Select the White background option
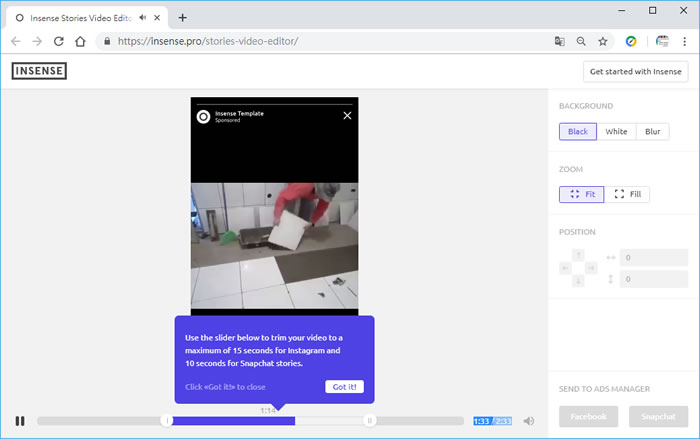This screenshot has width=700, height=439. click(x=616, y=132)
